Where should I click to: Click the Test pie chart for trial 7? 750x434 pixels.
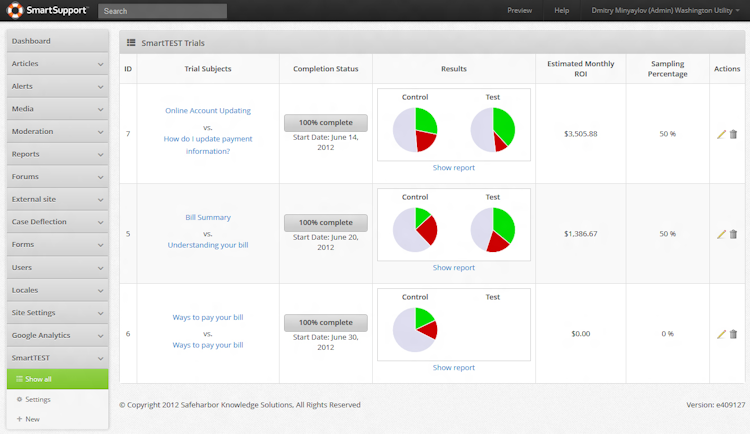tap(493, 130)
